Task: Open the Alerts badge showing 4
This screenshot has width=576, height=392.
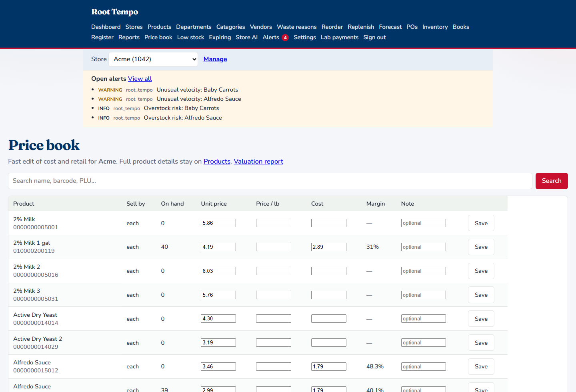Action: 285,38
